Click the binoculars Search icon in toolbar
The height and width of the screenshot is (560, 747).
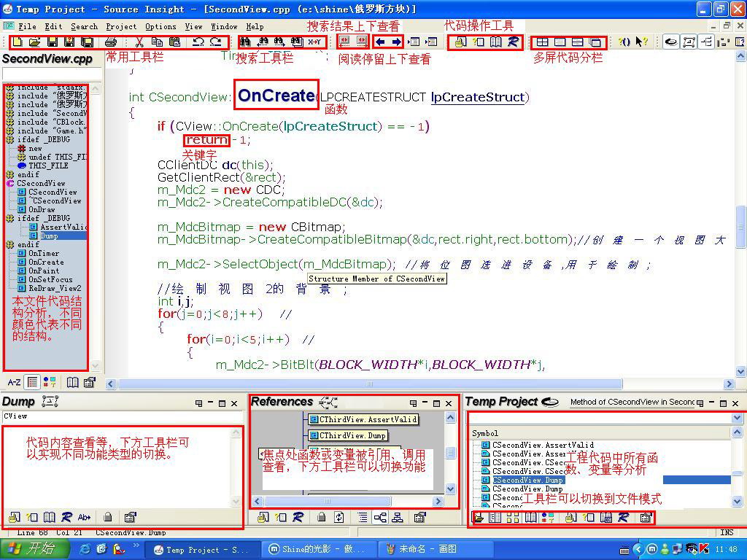pyautogui.click(x=245, y=42)
